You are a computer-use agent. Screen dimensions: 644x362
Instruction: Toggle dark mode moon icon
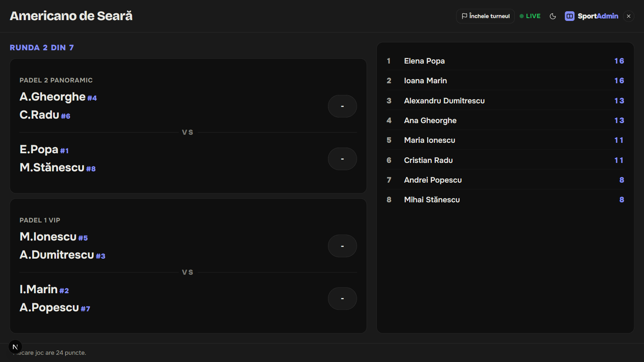click(553, 16)
